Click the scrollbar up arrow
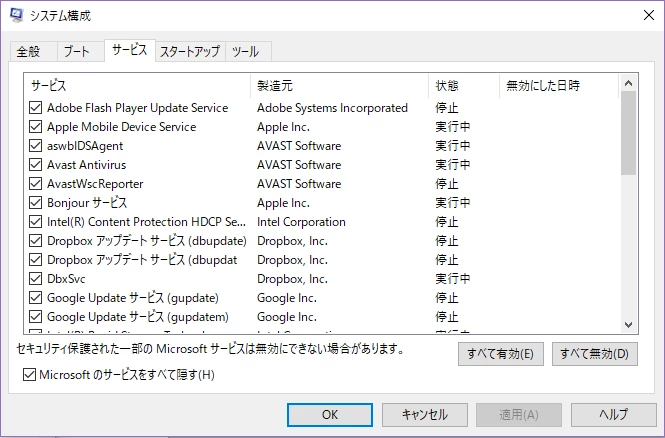Viewport: 665px width, 438px height. click(x=629, y=83)
